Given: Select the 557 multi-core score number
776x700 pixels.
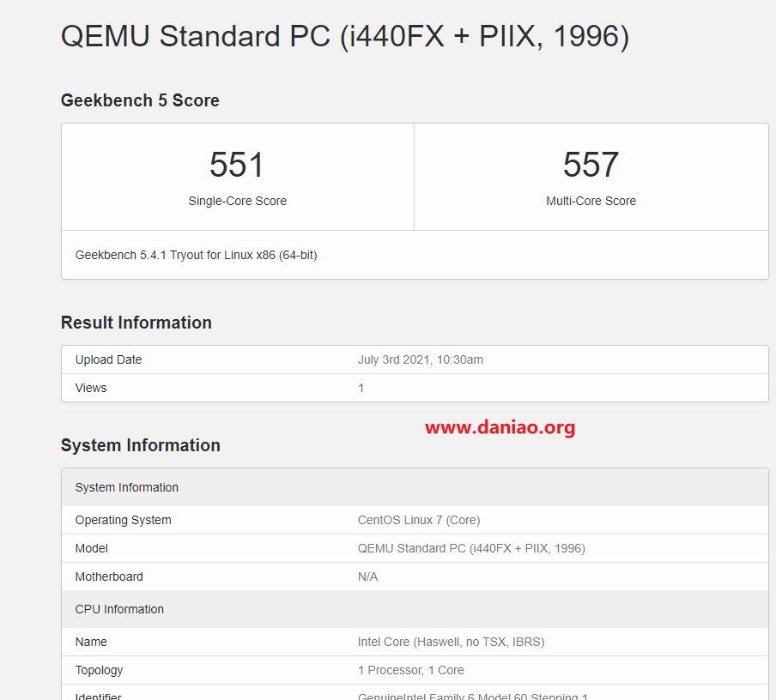Looking at the screenshot, I should [591, 164].
